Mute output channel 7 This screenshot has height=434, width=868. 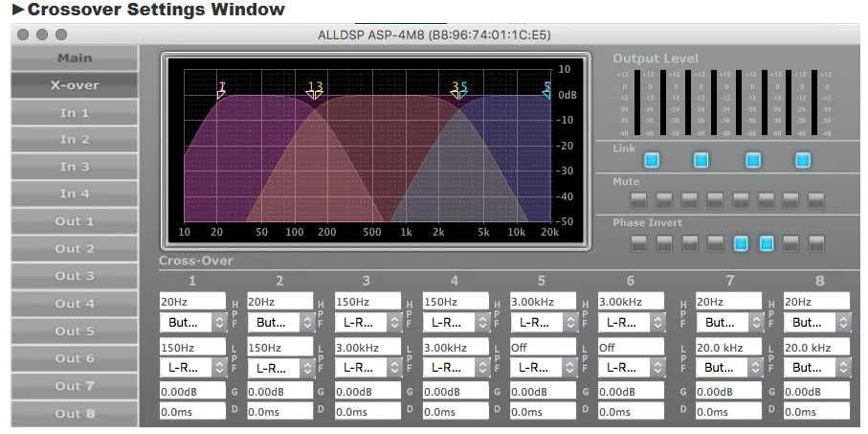coord(790,199)
